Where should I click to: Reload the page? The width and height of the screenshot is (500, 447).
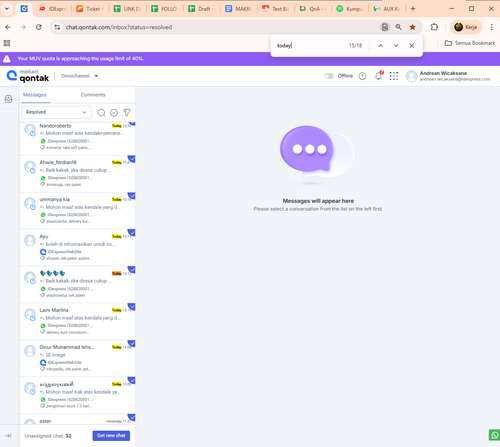(39, 27)
